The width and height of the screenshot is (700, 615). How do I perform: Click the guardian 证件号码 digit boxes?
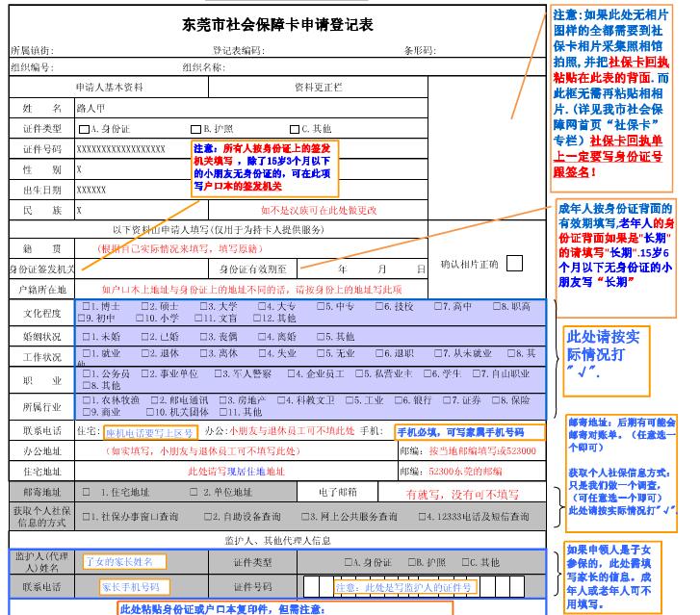414,586
